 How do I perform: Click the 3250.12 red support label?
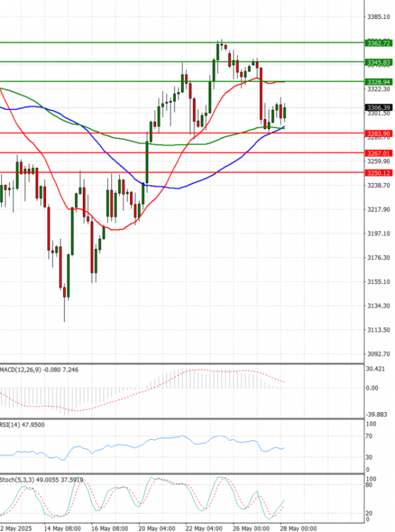379,173
